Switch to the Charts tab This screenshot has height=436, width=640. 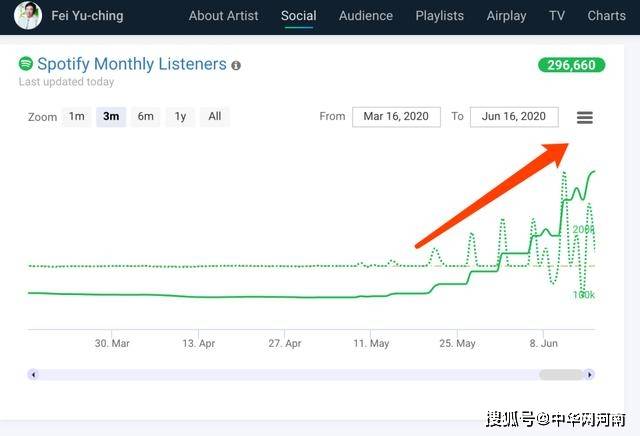[x=606, y=16]
